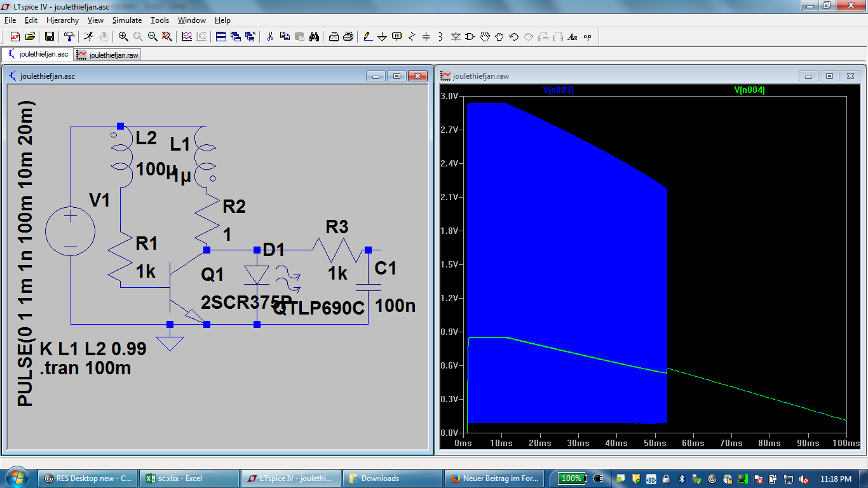Place a Resistor from the toolbar
Screen dimensions: 868x488
(x=412, y=37)
